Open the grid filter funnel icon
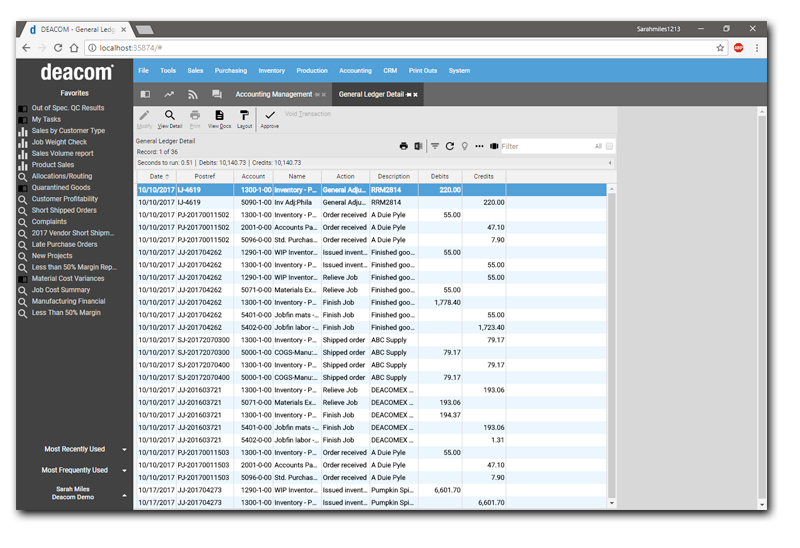This screenshot has height=548, width=800. (x=435, y=146)
